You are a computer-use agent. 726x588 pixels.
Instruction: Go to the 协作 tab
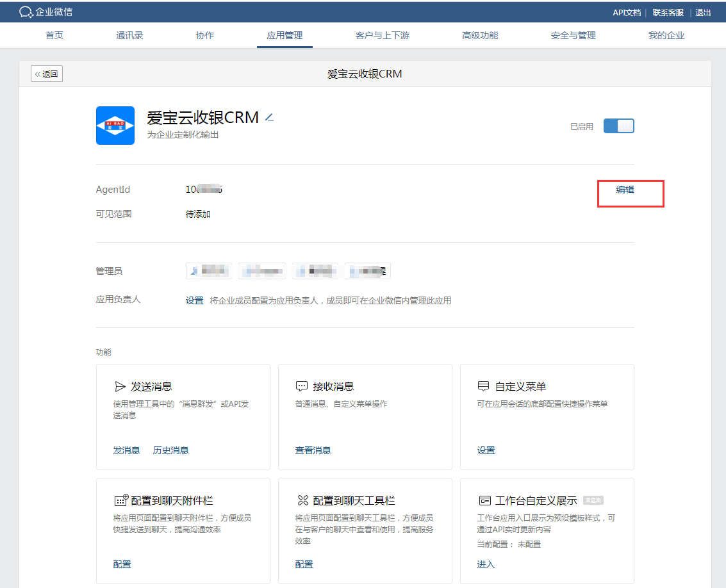(x=204, y=35)
